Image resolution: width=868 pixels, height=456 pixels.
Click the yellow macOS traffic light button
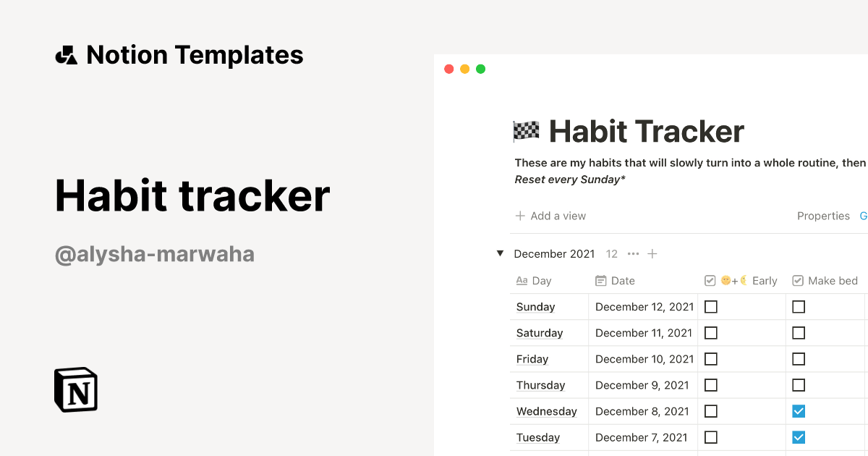[x=464, y=68]
